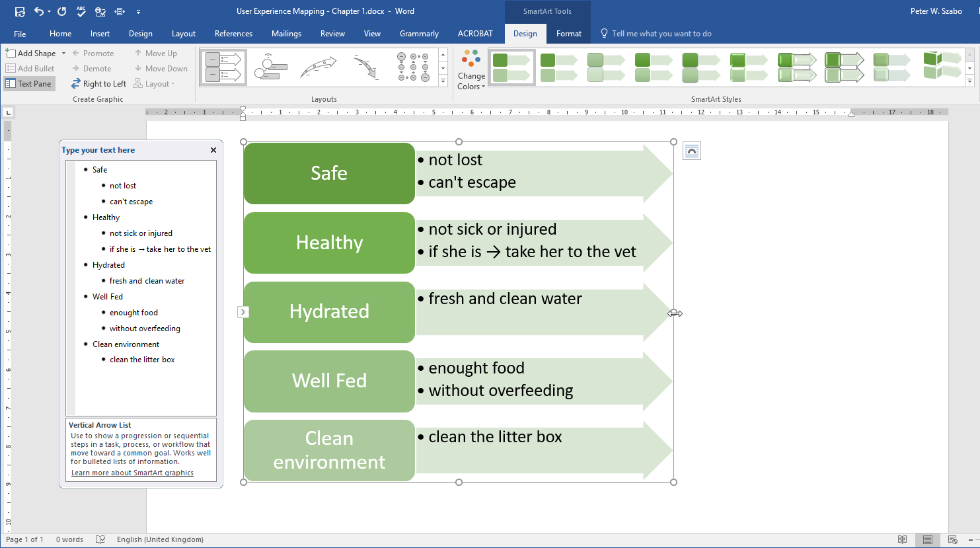980x548 pixels.
Task: Select the Descending Process layout thumbnail
Action: tap(365, 67)
